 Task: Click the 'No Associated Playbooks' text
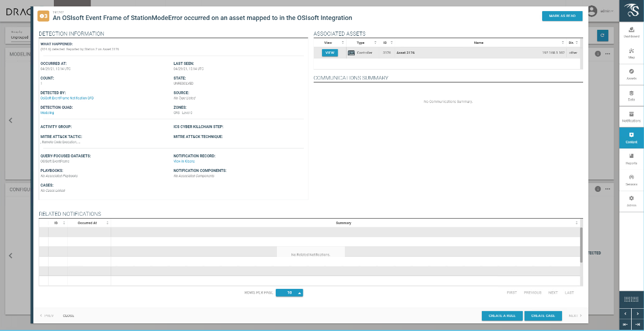(59, 176)
